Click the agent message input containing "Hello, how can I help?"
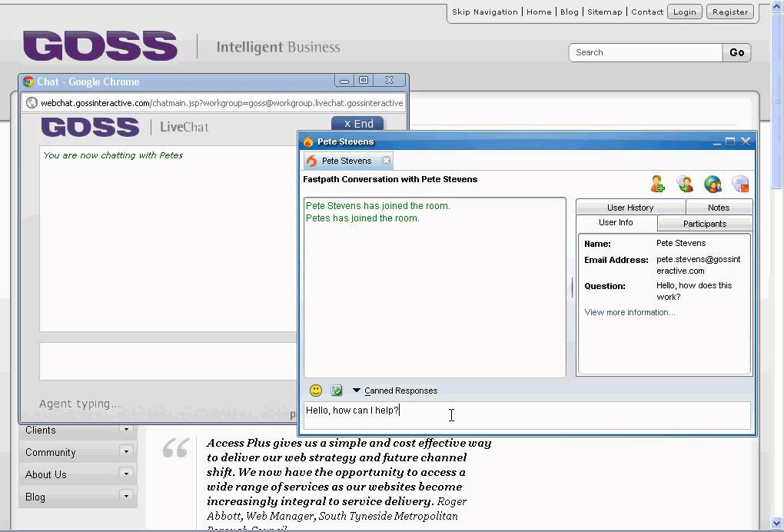Screen dimensions: 784x532 527,415
